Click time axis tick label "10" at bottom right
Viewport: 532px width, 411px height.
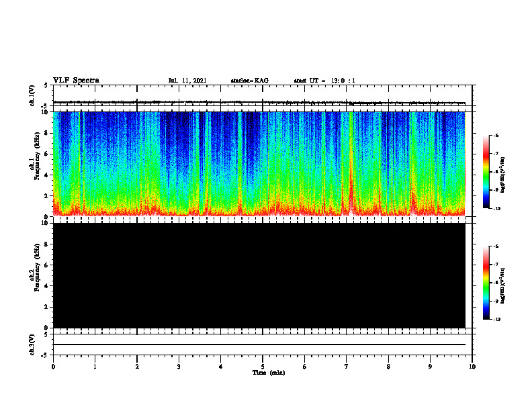(x=472, y=367)
